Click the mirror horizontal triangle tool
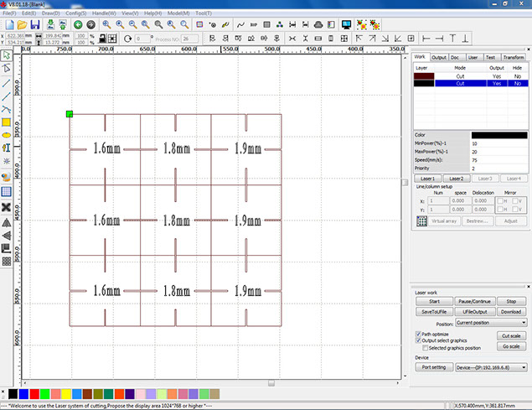The width and height of the screenshot is (532, 410). tap(6, 223)
